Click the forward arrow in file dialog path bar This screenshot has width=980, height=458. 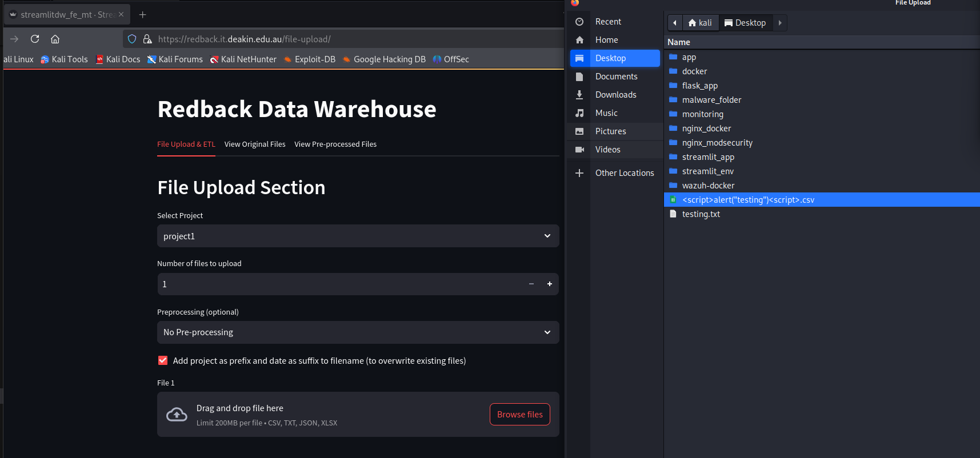[x=779, y=23]
